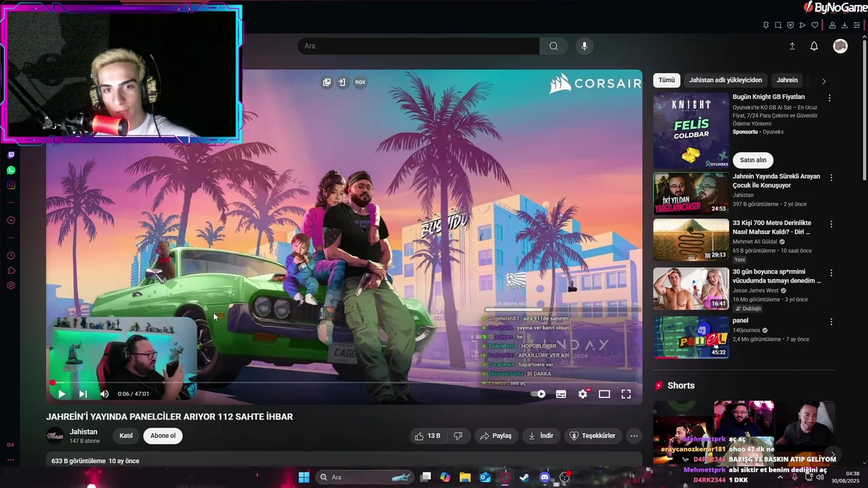Open WhatsApp in the Opera GX sidebar
Screen dimensions: 868x488
tap(11, 170)
